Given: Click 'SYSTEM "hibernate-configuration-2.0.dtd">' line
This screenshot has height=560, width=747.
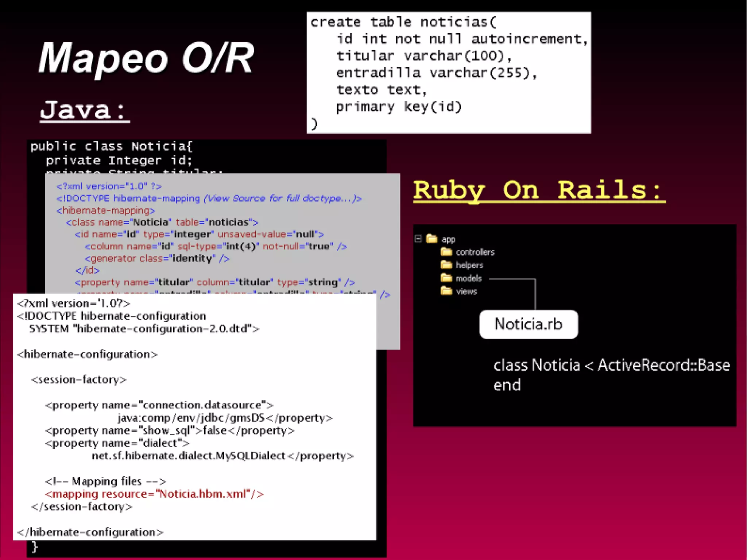Looking at the screenshot, I should [x=144, y=329].
